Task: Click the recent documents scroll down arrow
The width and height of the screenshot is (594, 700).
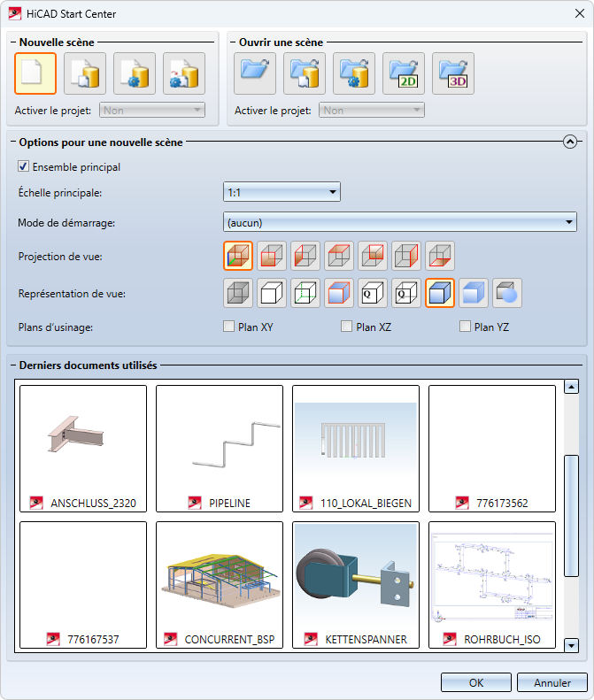Action: [571, 645]
